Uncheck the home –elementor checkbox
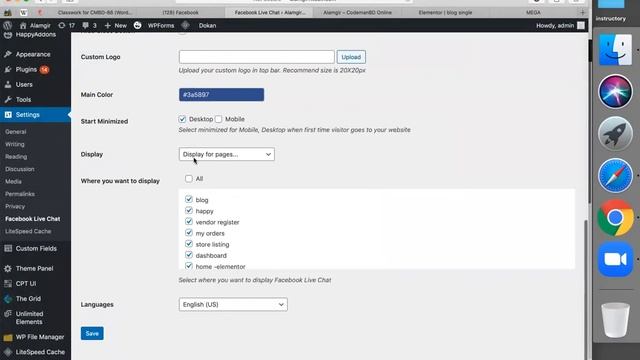This screenshot has height=360, width=640. click(189, 266)
